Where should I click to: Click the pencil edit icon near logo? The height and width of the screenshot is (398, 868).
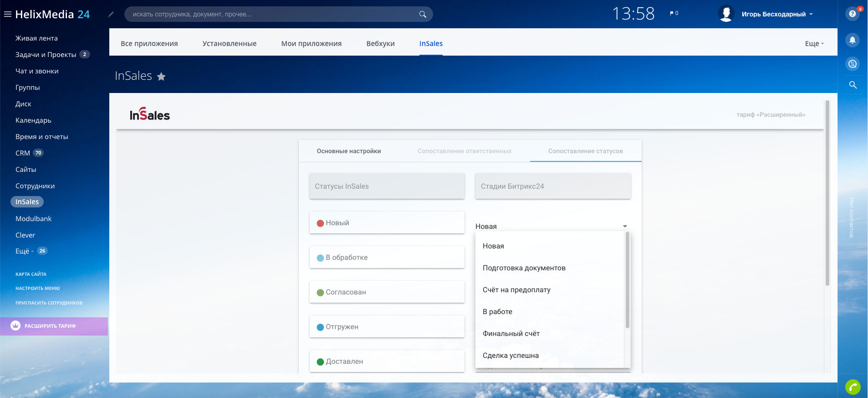pyautogui.click(x=111, y=14)
